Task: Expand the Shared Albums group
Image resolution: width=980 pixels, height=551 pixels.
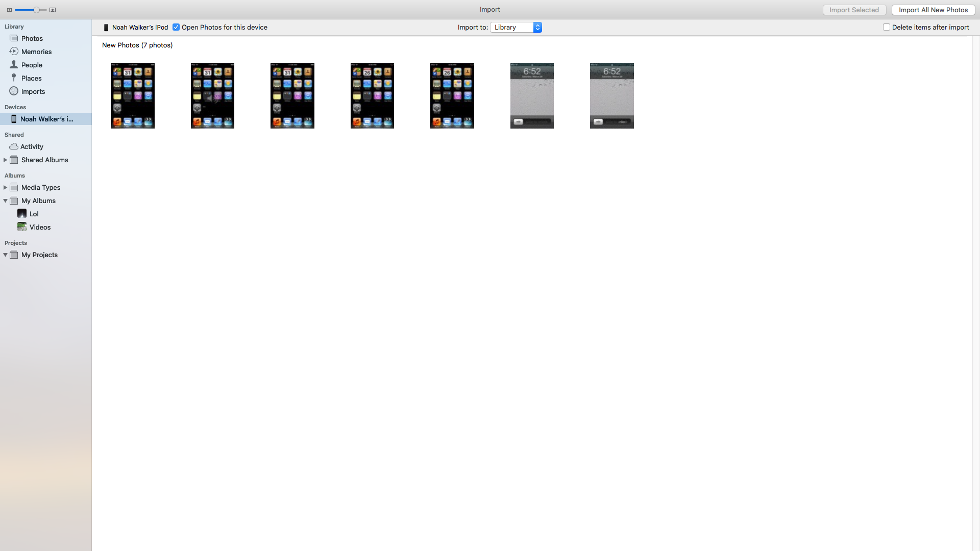Action: 5,160
